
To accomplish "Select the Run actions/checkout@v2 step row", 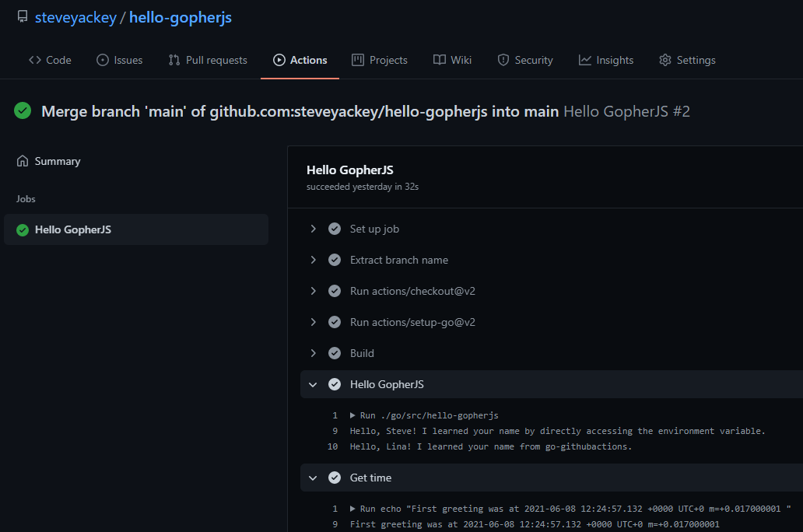I will pos(412,291).
